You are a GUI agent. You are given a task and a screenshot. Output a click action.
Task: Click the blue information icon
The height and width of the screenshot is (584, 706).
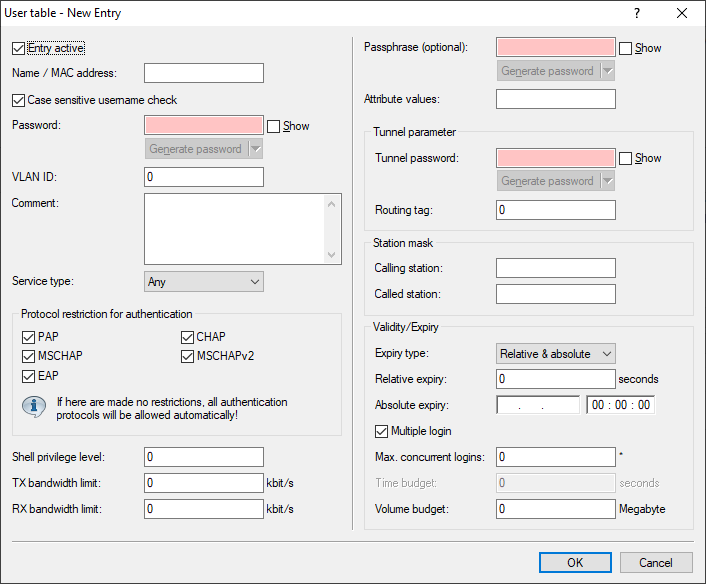tap(36, 408)
